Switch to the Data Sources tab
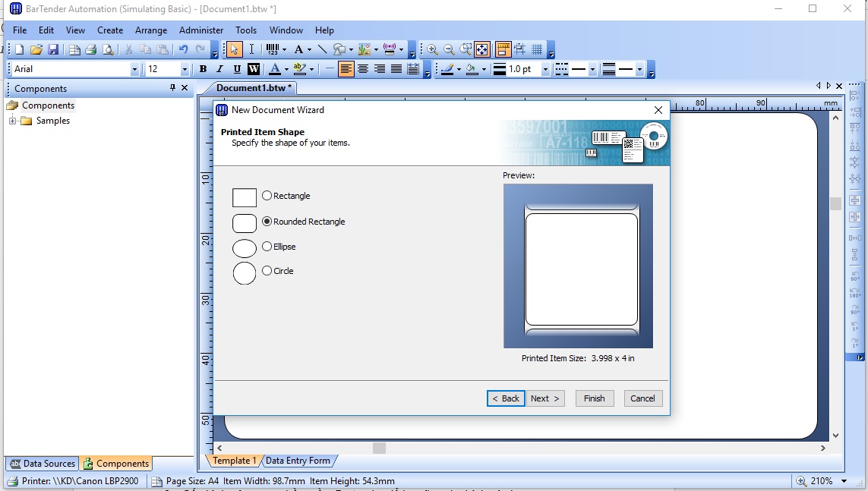868x491 pixels. [x=43, y=464]
